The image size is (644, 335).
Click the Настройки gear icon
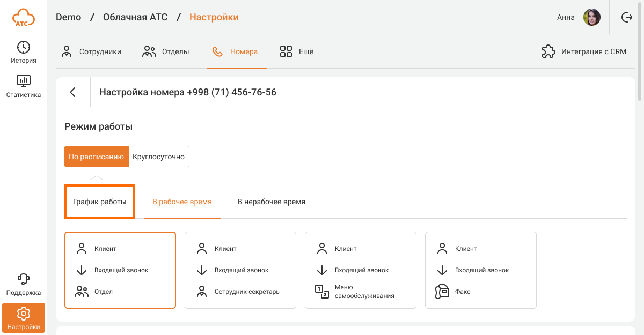[x=24, y=314]
